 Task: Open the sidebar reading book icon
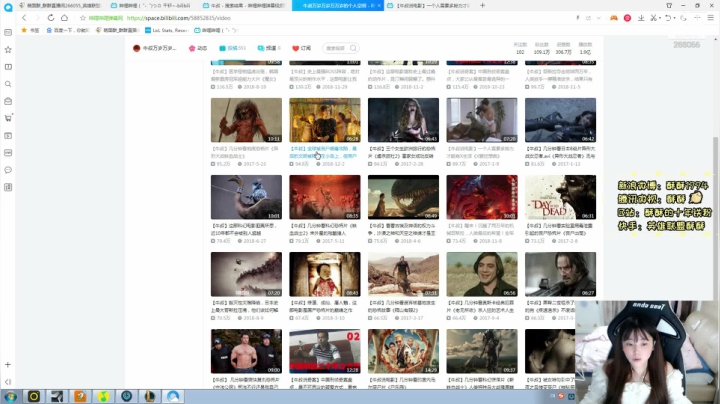(x=8, y=67)
